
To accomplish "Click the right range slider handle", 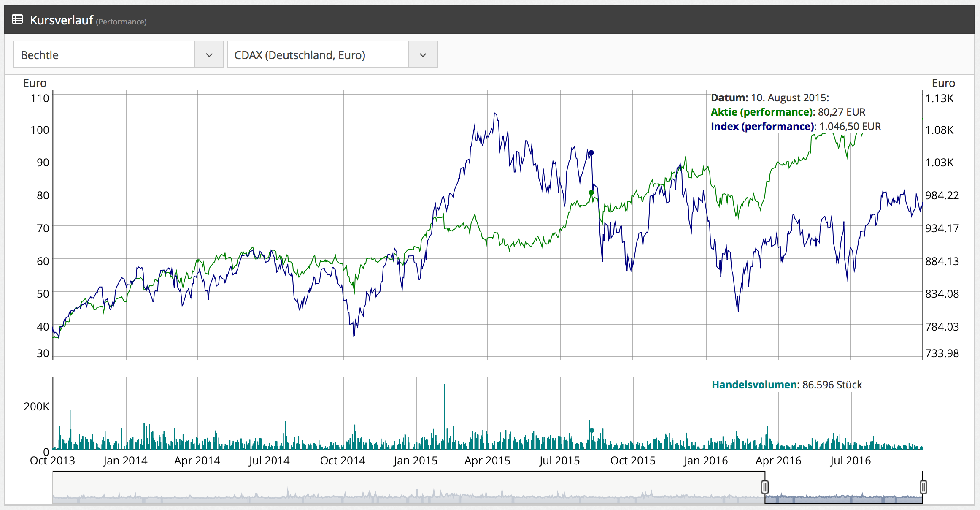I will click(923, 487).
